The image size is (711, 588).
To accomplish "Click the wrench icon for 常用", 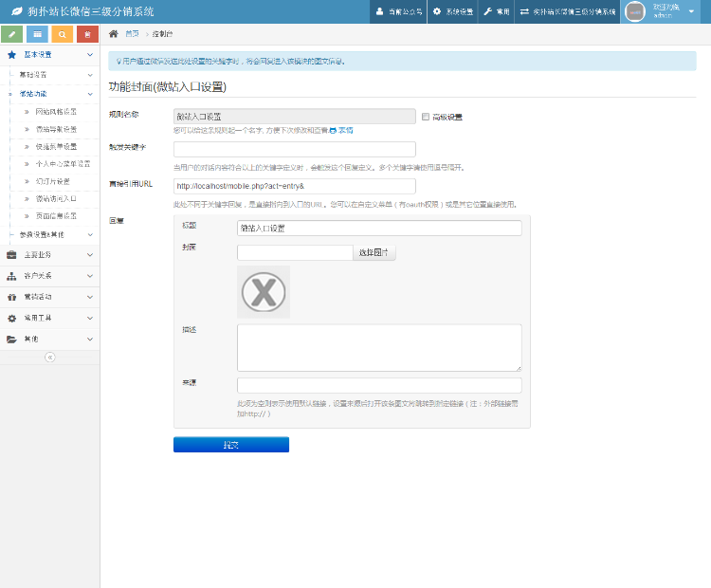I will [x=487, y=11].
